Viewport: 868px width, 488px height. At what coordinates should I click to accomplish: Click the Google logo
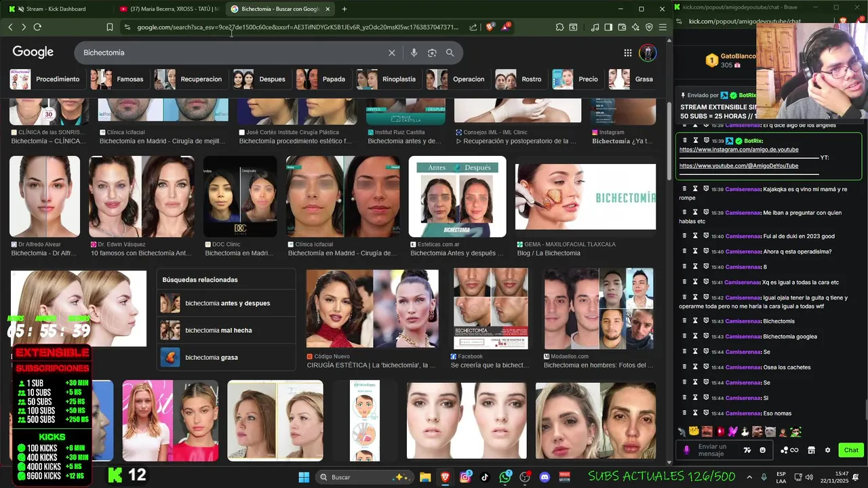[33, 52]
